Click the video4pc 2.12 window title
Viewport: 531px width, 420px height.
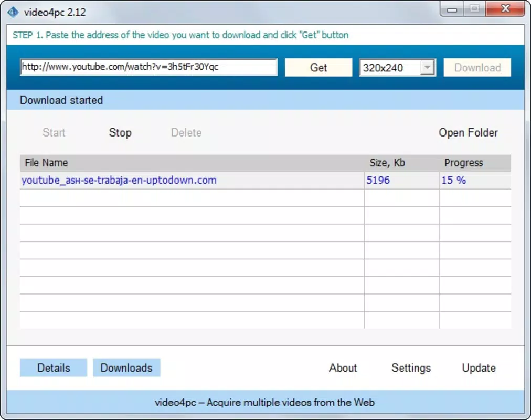coord(55,12)
